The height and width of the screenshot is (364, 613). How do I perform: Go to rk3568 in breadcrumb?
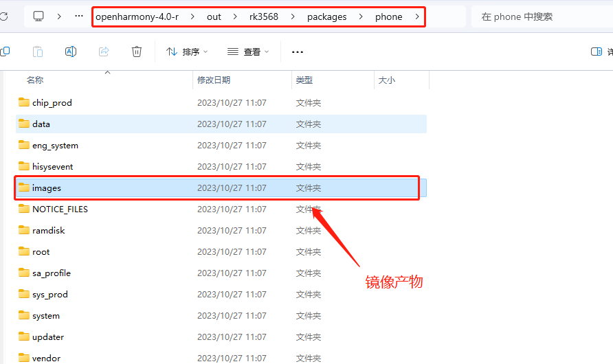[264, 16]
